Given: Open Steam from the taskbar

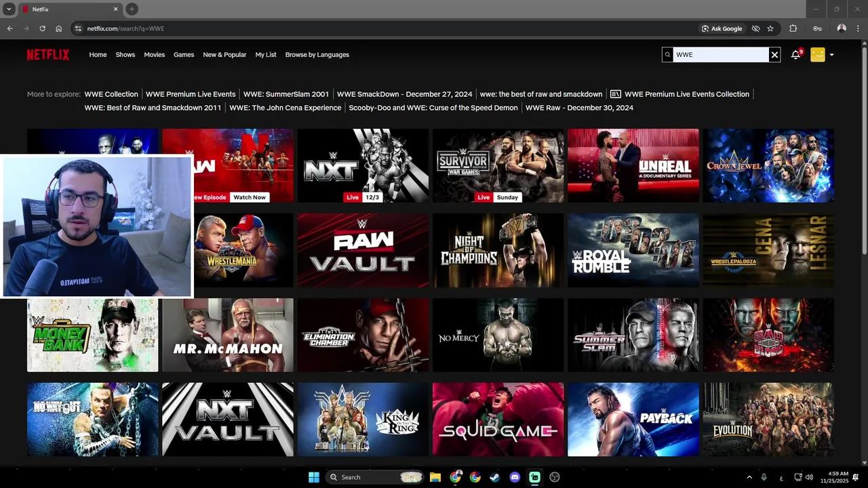Looking at the screenshot, I should [495, 477].
